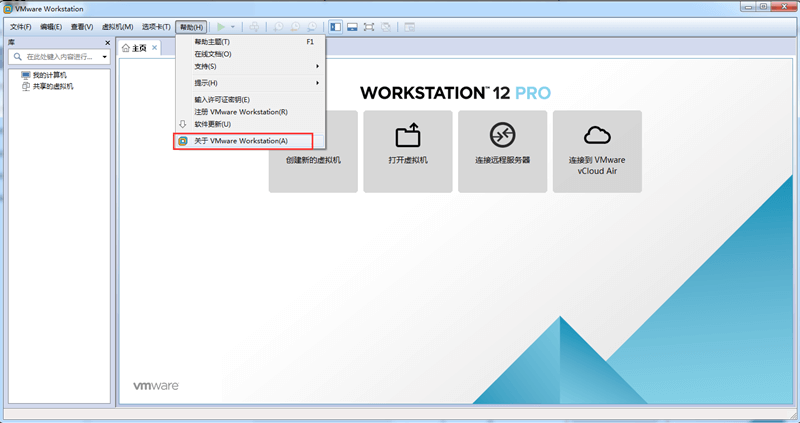Toggle the show library sidebar icon
800x423 pixels.
pos(335,27)
